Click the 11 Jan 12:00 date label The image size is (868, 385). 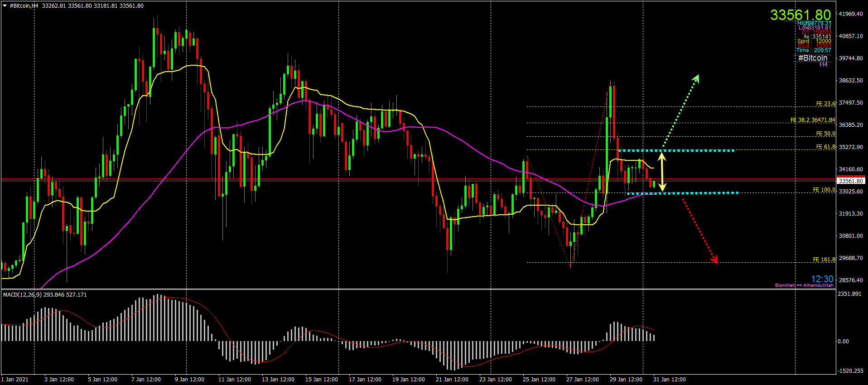click(235, 380)
